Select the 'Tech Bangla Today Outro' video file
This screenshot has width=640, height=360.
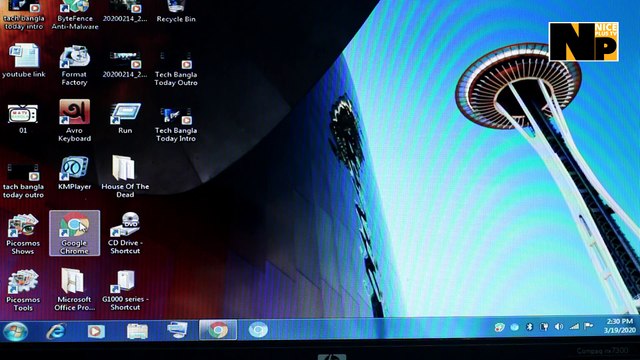[x=176, y=68]
